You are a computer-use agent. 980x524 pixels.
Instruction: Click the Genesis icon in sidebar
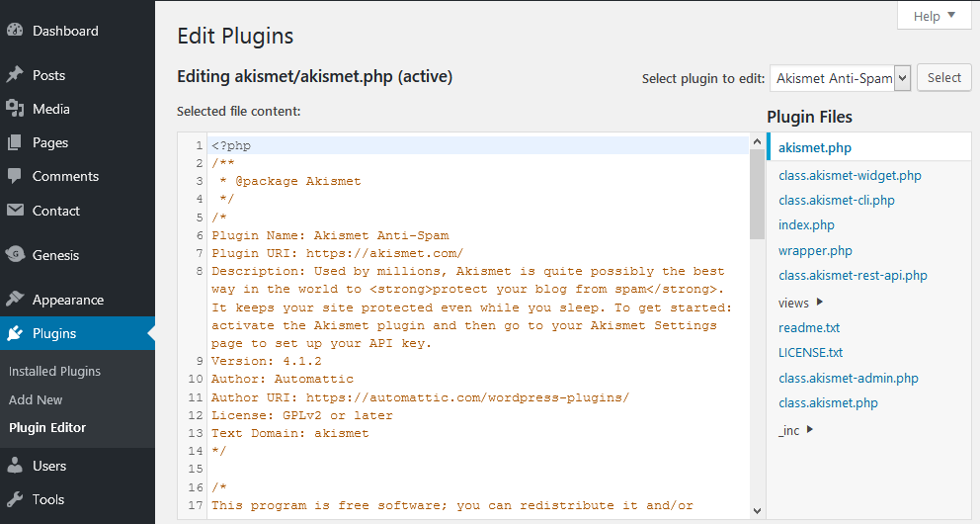15,254
